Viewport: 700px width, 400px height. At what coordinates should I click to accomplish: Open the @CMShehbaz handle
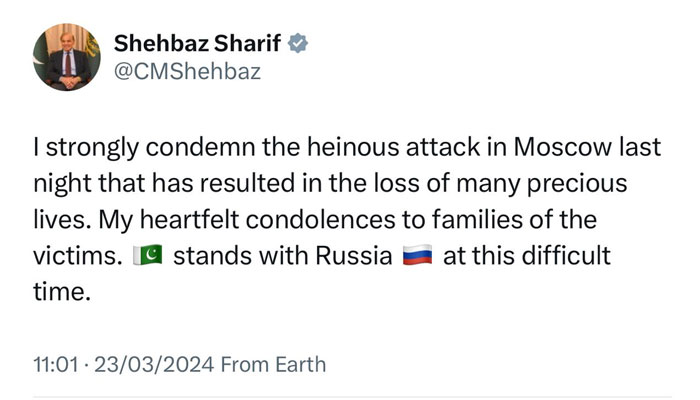(x=187, y=75)
